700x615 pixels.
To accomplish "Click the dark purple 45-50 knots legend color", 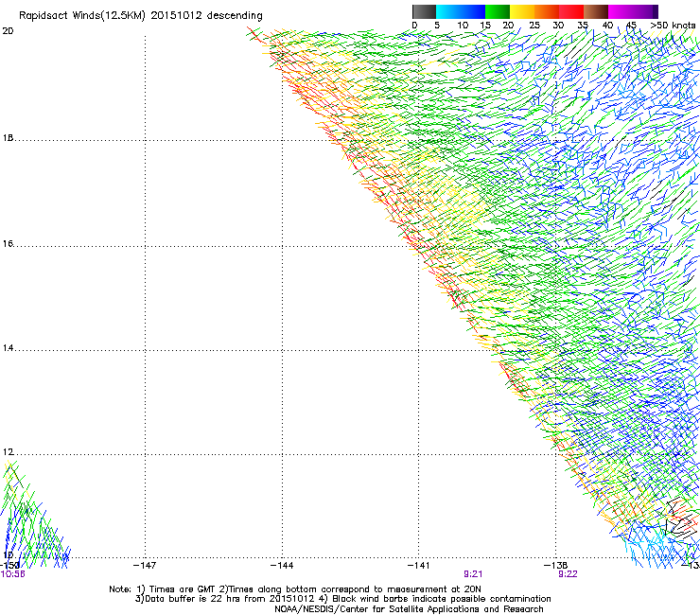I will pyautogui.click(x=645, y=11).
